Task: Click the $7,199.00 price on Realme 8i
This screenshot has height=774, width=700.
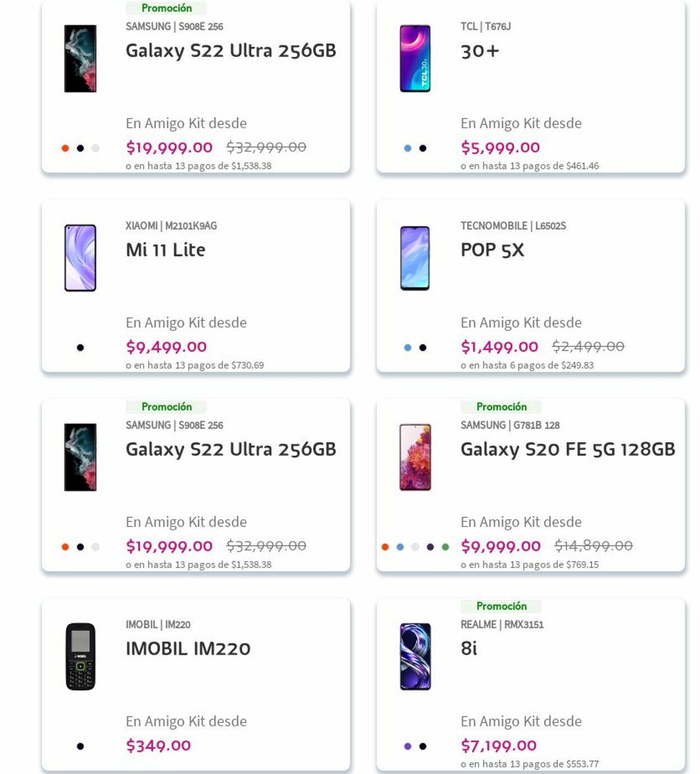Action: click(x=498, y=745)
